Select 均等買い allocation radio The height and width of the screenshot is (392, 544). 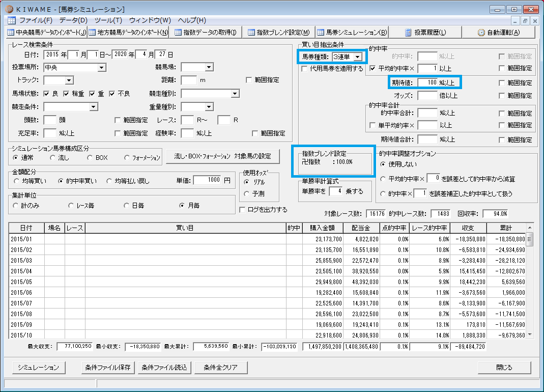[x=16, y=181]
